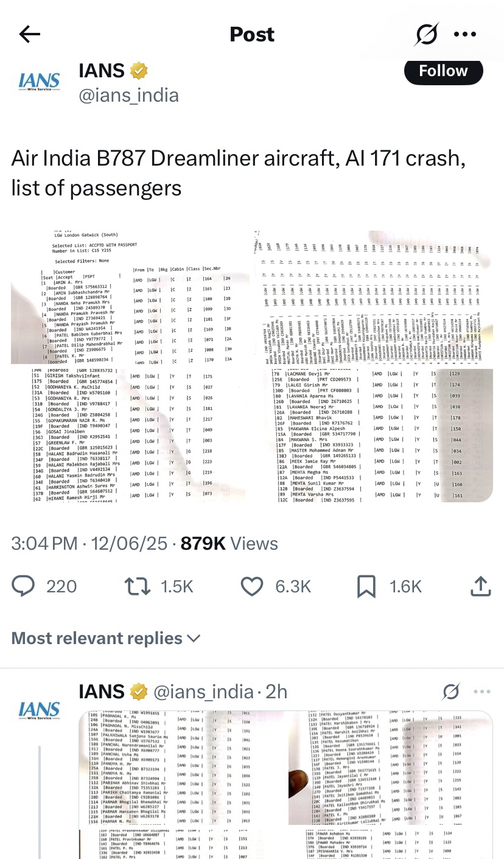
Task: Tap the Grok slash icon in header
Action: [426, 33]
